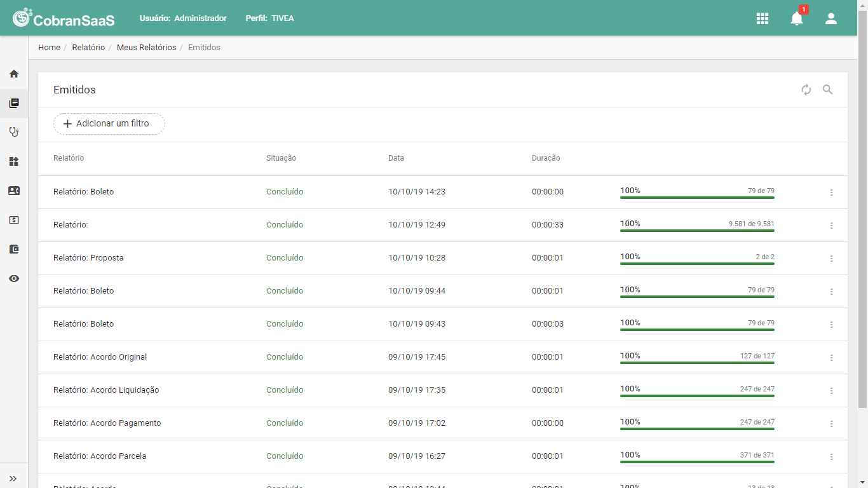This screenshot has height=488, width=868.
Task: Open the stethoscope sidebar icon
Action: (x=14, y=132)
